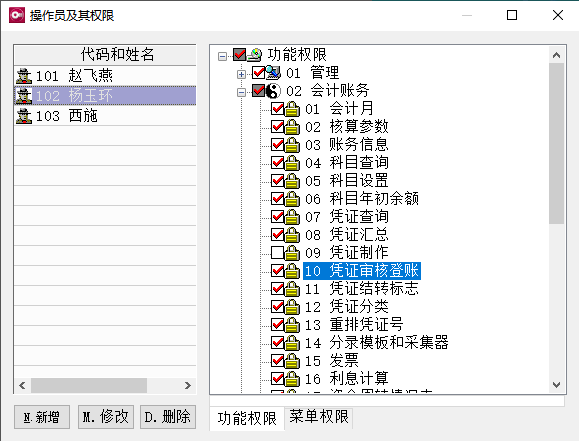Collapse the 功能权限 root node
The width and height of the screenshot is (579, 441).
(x=222, y=57)
